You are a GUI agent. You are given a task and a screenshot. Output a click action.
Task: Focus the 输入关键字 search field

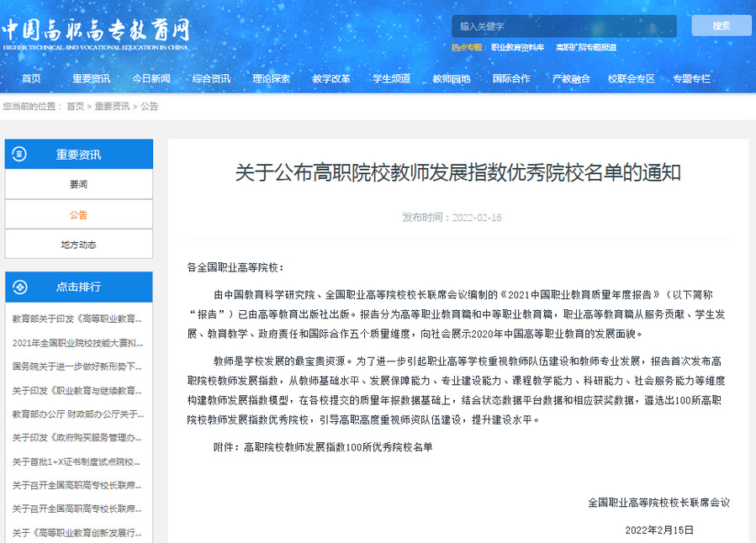click(x=563, y=26)
